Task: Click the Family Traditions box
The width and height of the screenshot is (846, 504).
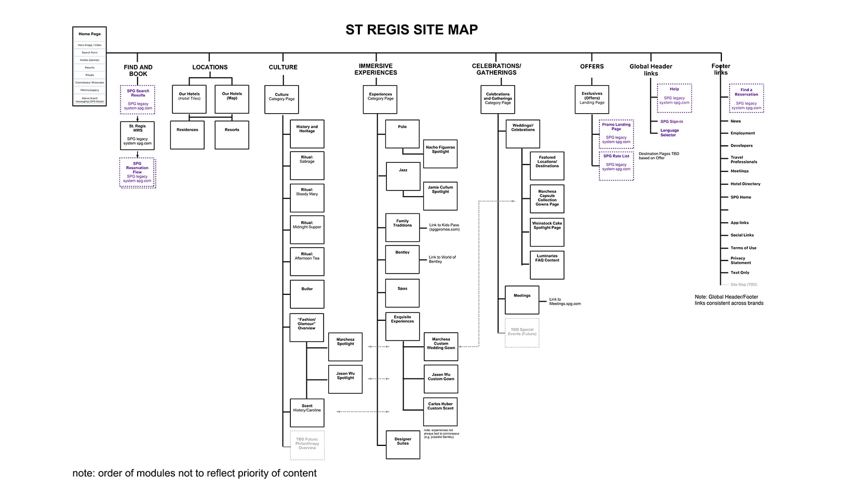Action: coord(402,227)
